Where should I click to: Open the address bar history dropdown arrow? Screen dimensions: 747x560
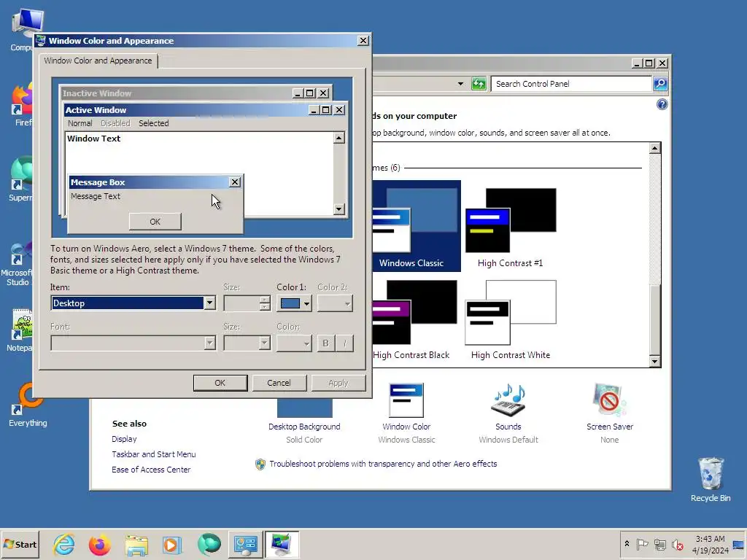tap(460, 84)
